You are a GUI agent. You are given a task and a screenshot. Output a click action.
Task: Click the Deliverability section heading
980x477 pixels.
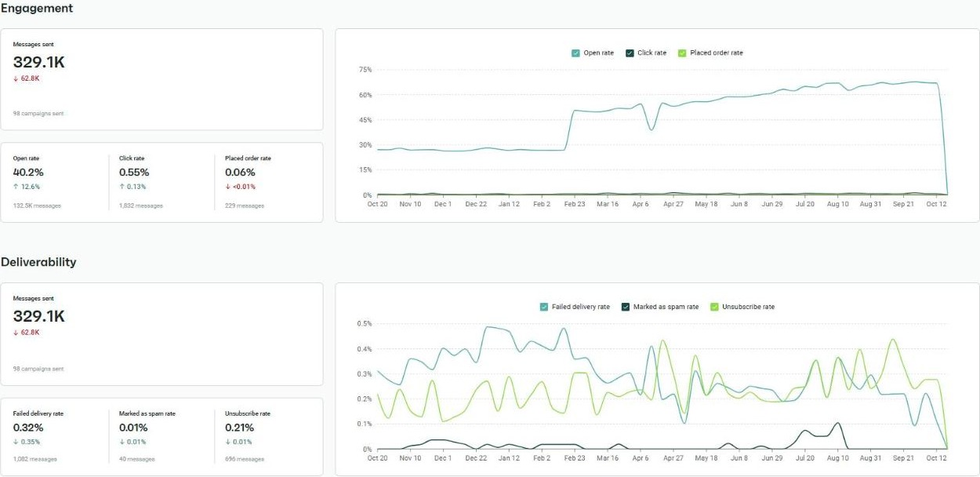click(38, 262)
